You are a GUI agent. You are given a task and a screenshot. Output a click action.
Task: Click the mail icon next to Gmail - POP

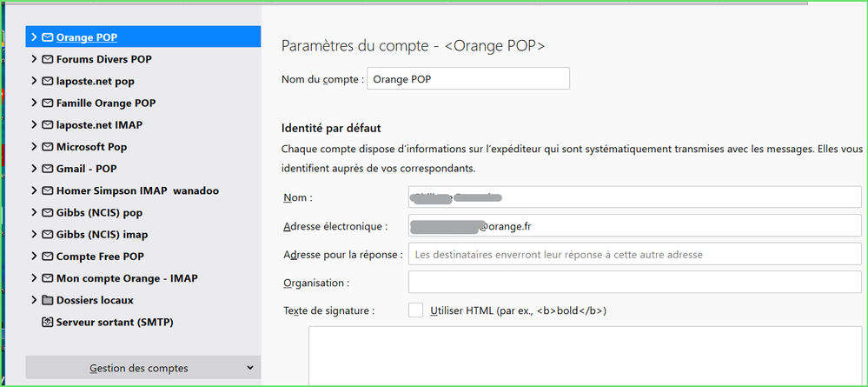47,169
